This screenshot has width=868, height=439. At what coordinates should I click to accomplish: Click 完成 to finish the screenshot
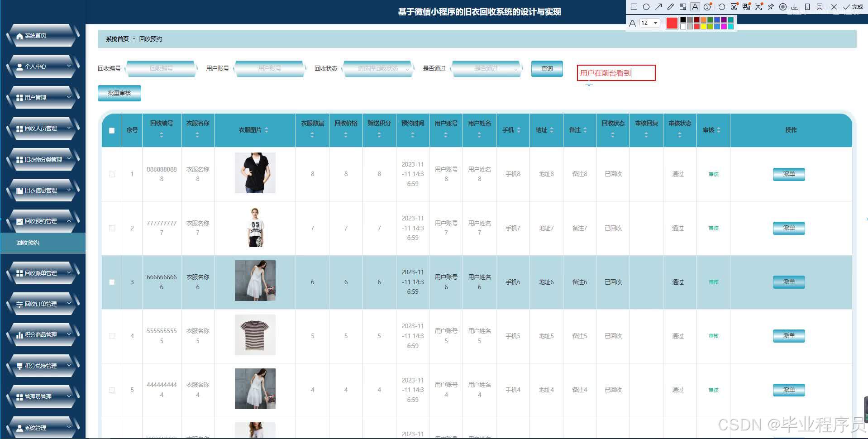click(853, 7)
